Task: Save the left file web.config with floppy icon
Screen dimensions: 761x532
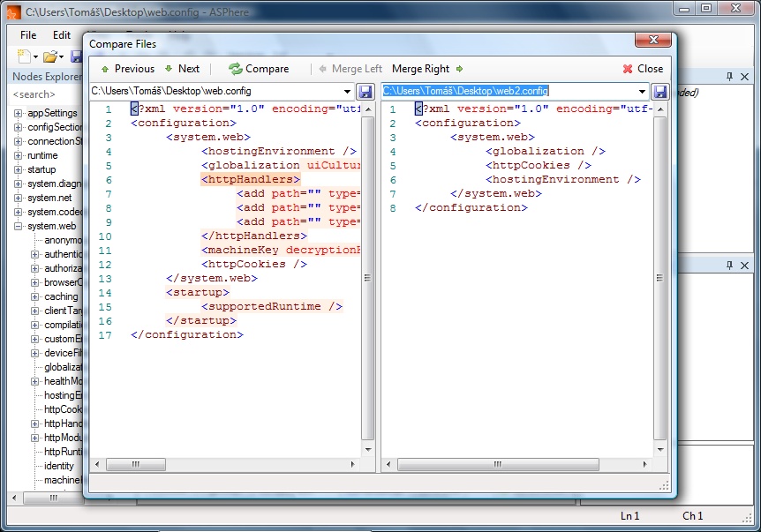Action: pyautogui.click(x=365, y=91)
